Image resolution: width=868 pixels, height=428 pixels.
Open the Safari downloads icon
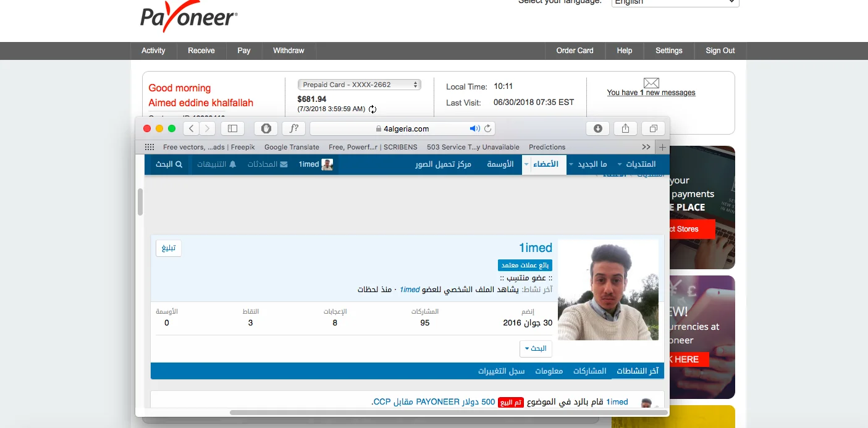597,128
